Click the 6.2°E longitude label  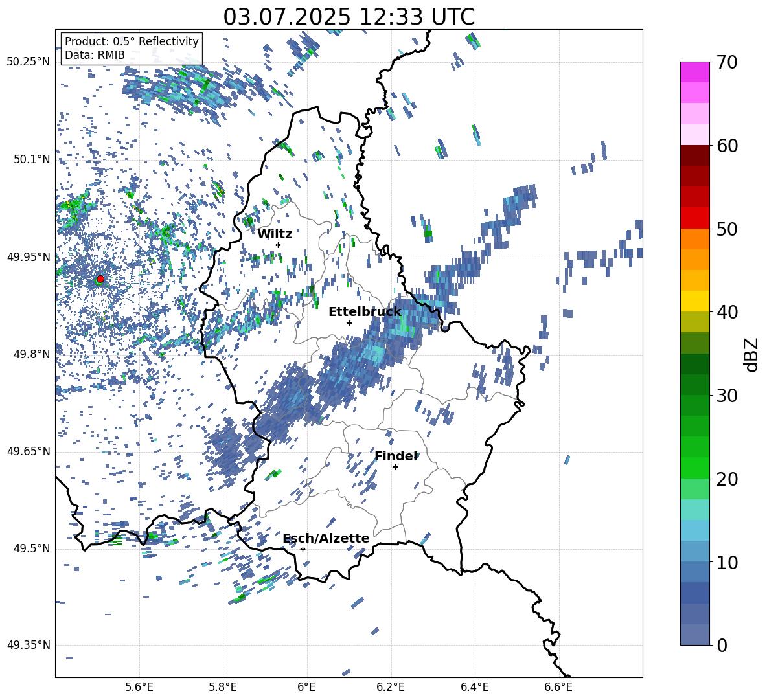coord(391,687)
